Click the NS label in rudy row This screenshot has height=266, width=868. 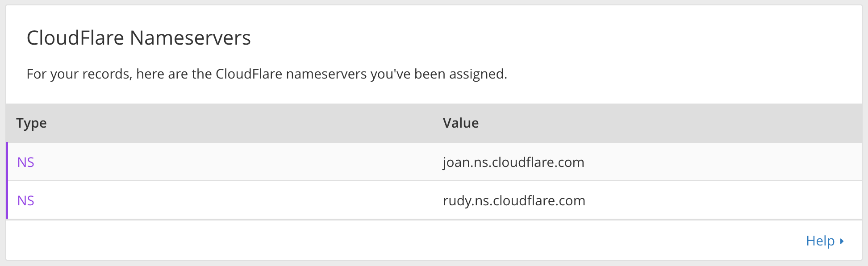tap(25, 200)
